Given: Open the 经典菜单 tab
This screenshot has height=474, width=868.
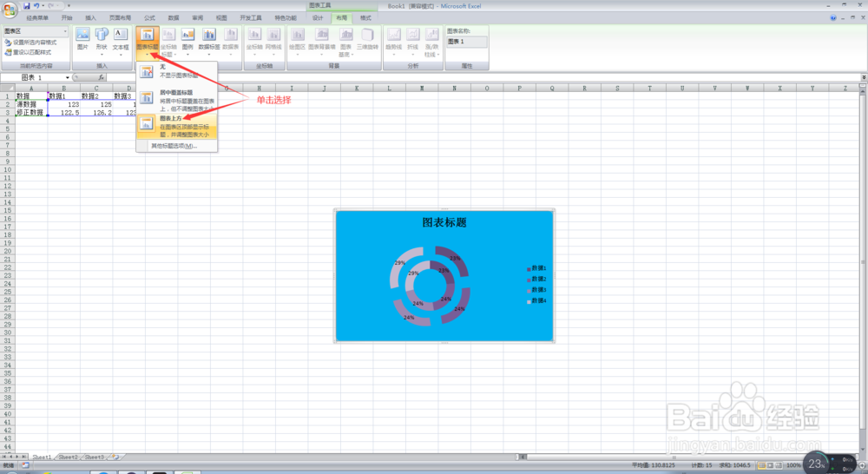Looking at the screenshot, I should pyautogui.click(x=37, y=17).
